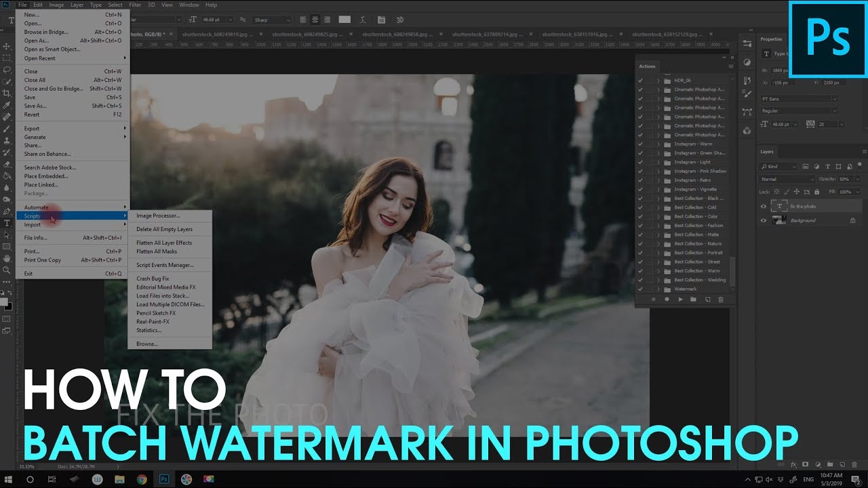Open the taskbar notification center
The image size is (868, 488).
856,479
